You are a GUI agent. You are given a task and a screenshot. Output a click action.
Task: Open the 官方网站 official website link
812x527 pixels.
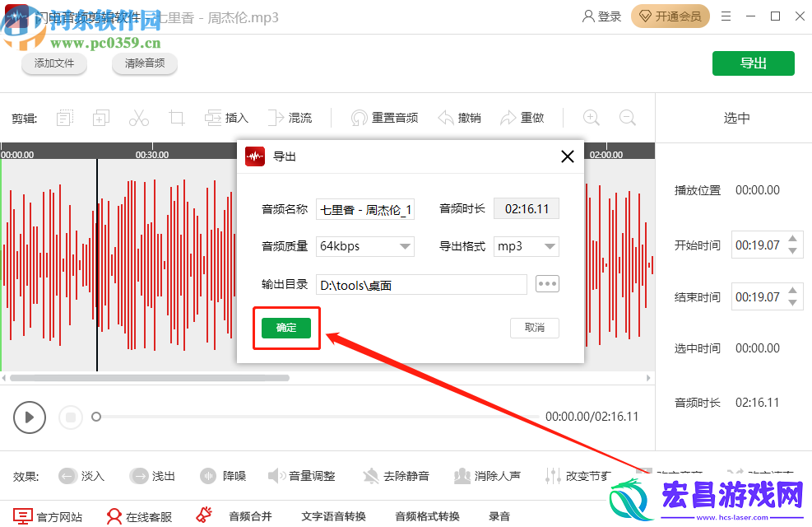click(x=48, y=516)
